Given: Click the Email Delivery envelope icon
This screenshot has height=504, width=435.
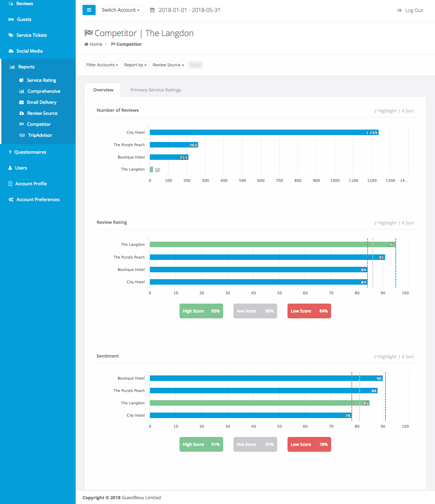Looking at the screenshot, I should (22, 102).
